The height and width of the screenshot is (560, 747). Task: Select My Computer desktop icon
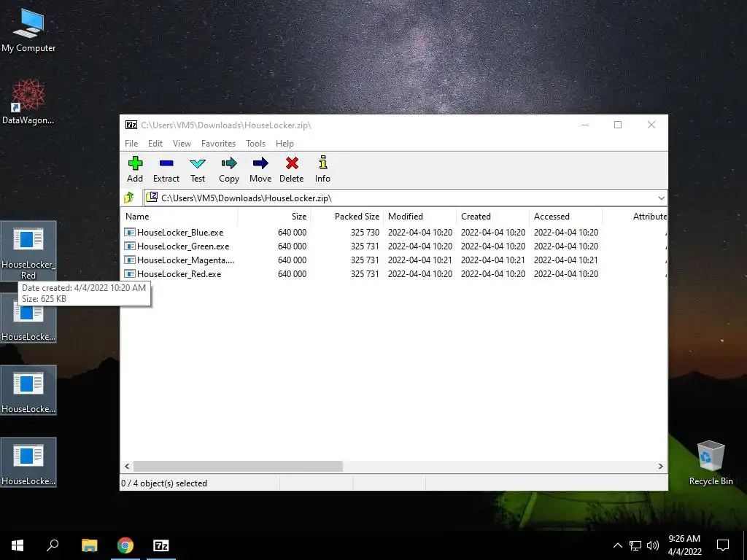pos(28,30)
